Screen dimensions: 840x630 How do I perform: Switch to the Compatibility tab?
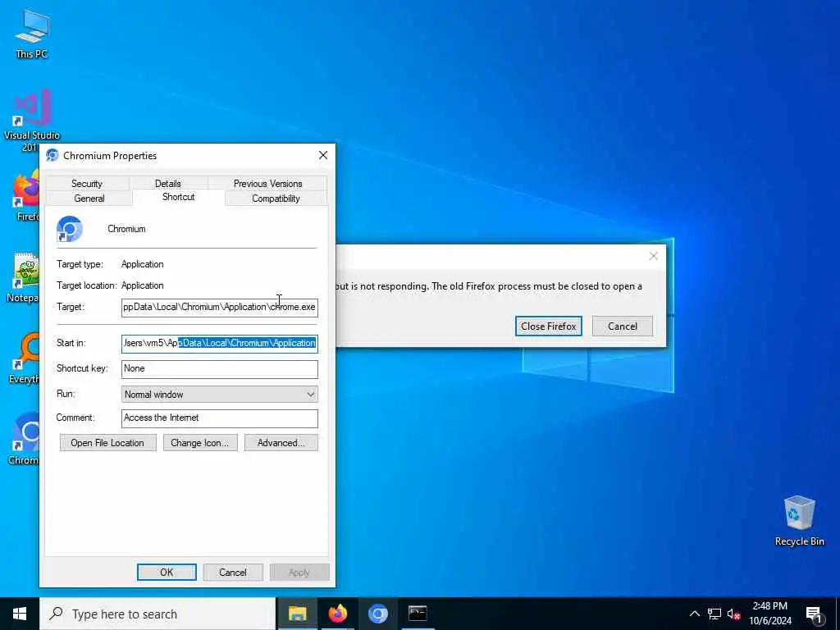[x=276, y=199]
